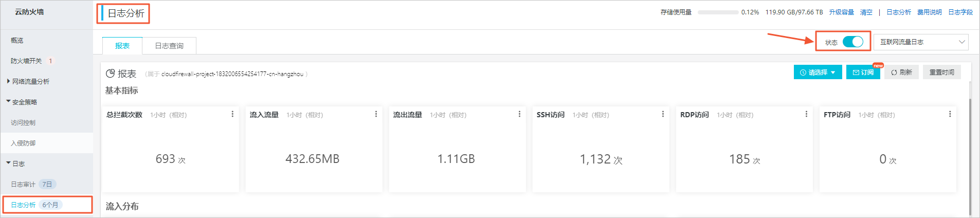The height and width of the screenshot is (218, 980).
Task: Toggle the 状态 log status switch
Action: (853, 42)
